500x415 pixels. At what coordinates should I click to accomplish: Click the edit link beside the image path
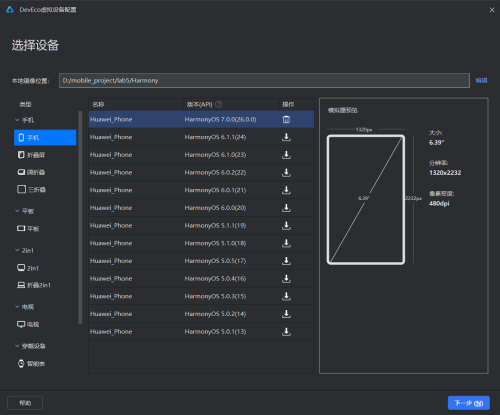click(481, 80)
